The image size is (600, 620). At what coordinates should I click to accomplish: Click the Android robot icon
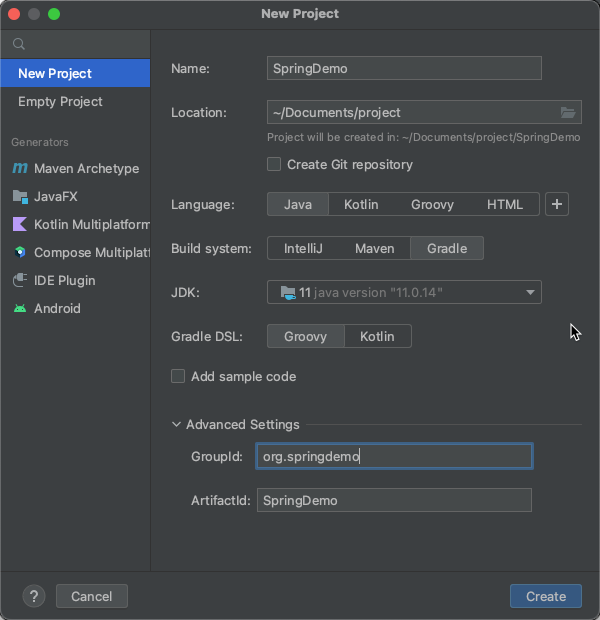coord(20,308)
